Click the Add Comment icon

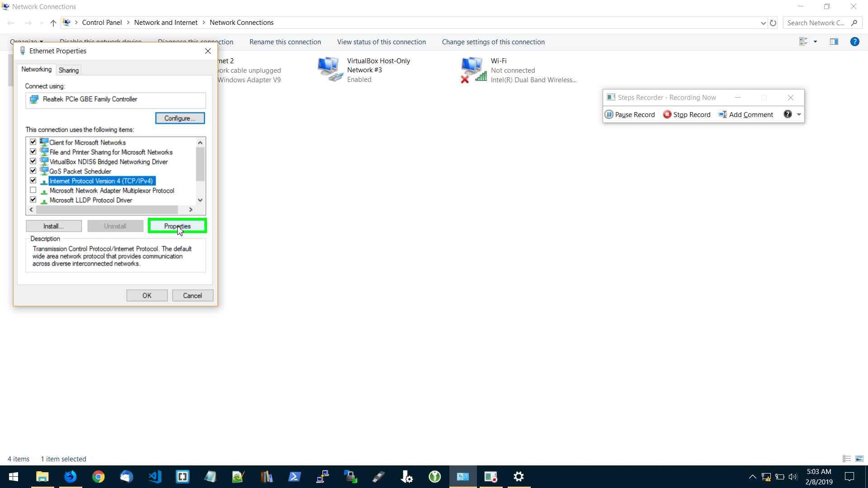coord(722,114)
